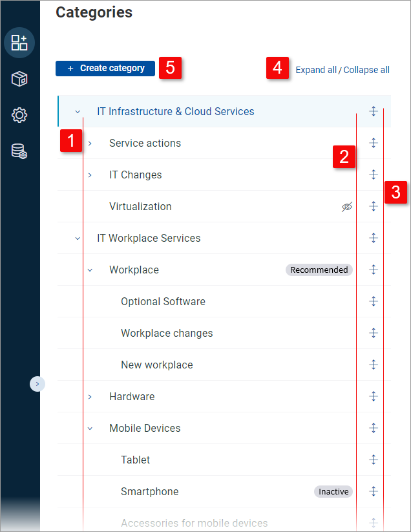Image resolution: width=411 pixels, height=532 pixels.
Task: Click the Collapse all link
Action: coord(366,70)
